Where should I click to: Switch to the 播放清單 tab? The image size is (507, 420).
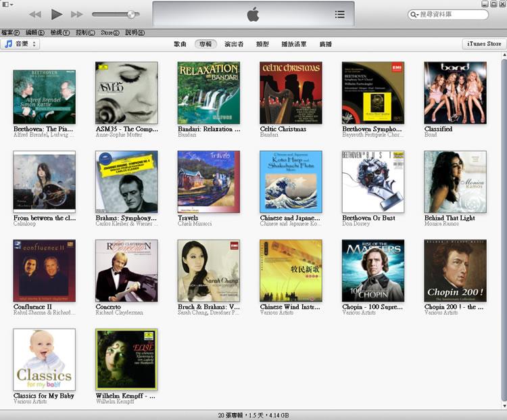[x=294, y=44]
